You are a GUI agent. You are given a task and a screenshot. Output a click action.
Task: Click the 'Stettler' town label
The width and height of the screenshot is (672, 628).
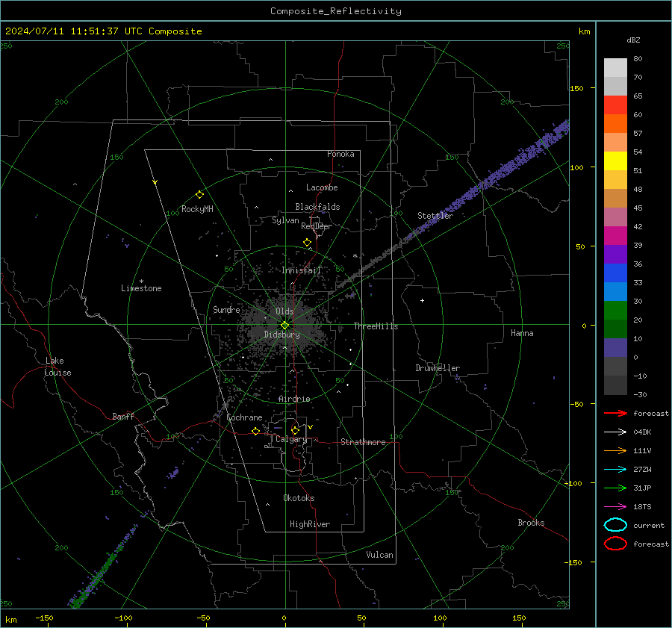[x=435, y=216]
